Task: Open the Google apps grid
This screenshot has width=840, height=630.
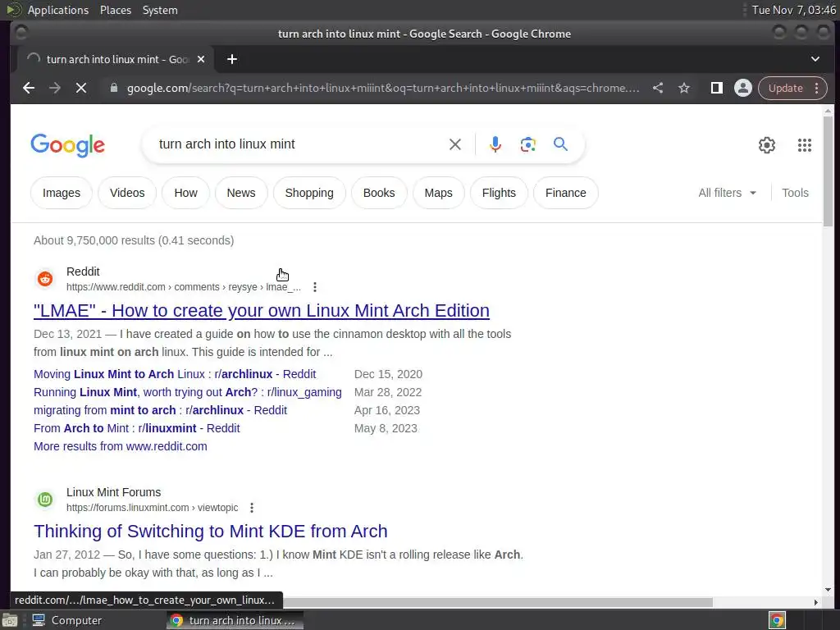Action: click(804, 145)
